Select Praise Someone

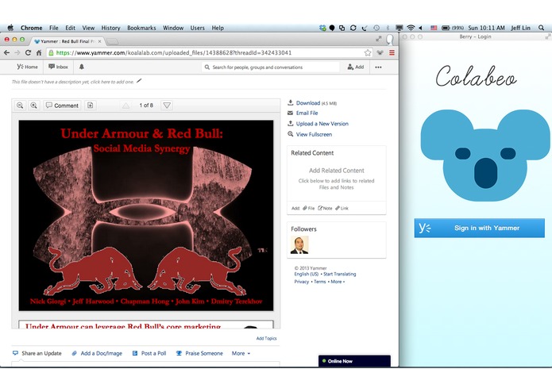[x=199, y=353]
